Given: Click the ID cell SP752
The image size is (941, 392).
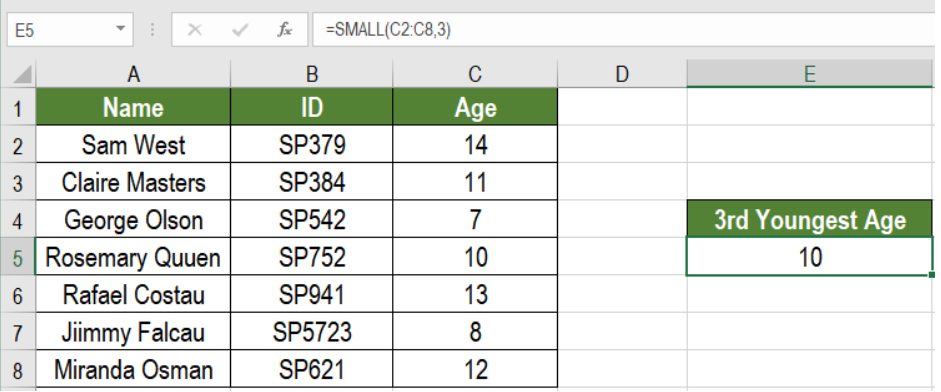Looking at the screenshot, I should click(x=312, y=257).
